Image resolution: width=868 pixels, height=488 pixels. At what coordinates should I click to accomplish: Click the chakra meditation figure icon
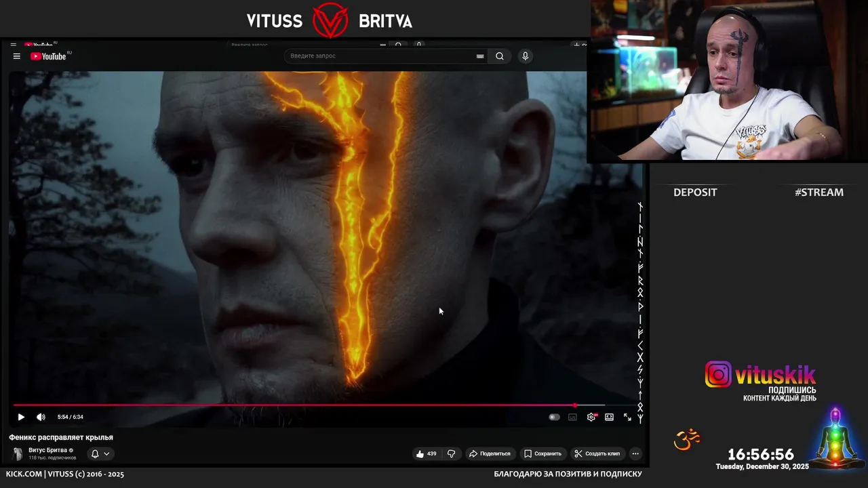(x=835, y=438)
